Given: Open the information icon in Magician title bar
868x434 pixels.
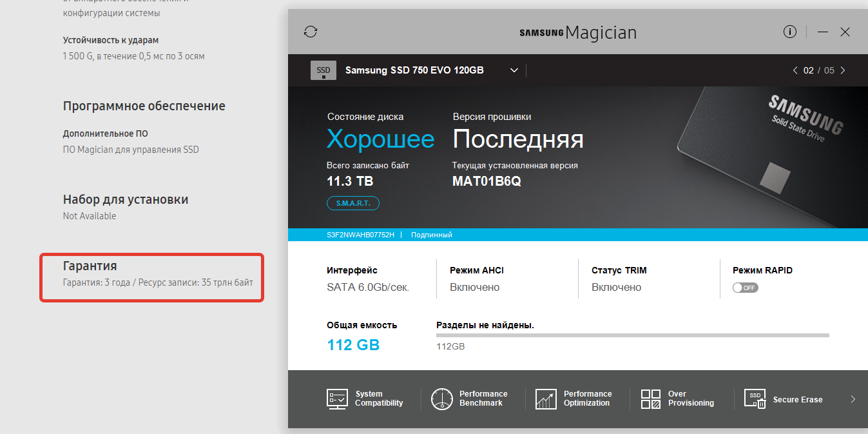Looking at the screenshot, I should (x=790, y=32).
